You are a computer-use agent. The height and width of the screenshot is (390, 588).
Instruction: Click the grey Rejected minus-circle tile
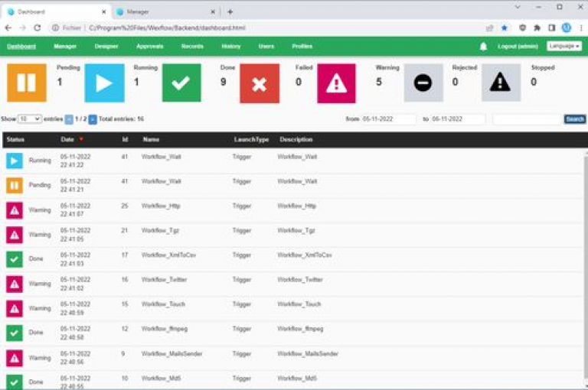tap(423, 83)
